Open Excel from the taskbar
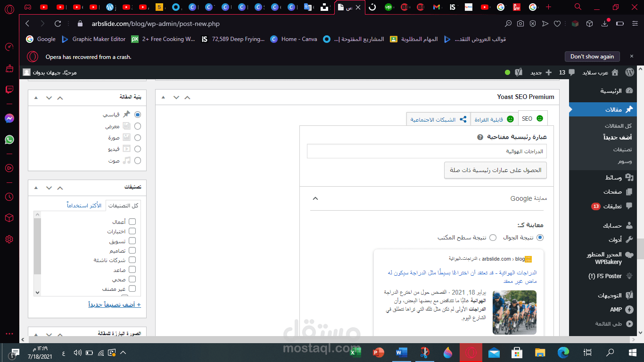 (356, 352)
